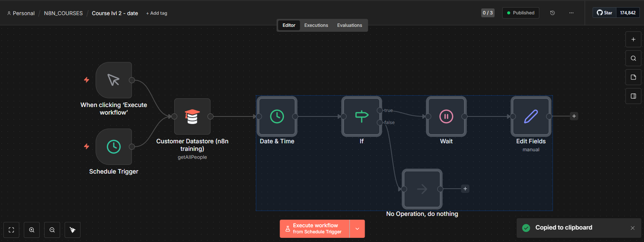Open the Edit Fields node
The height and width of the screenshot is (242, 644).
click(531, 116)
